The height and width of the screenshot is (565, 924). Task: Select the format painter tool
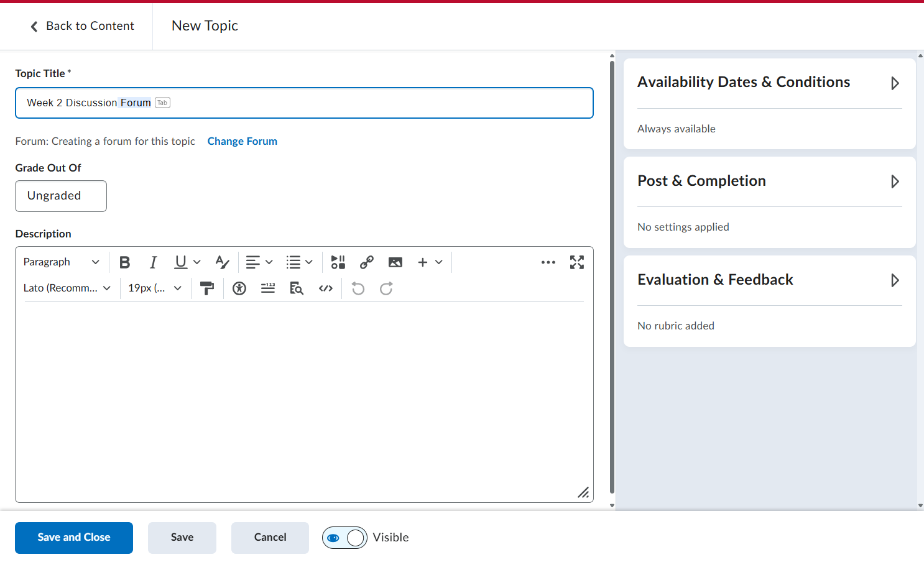click(x=207, y=288)
